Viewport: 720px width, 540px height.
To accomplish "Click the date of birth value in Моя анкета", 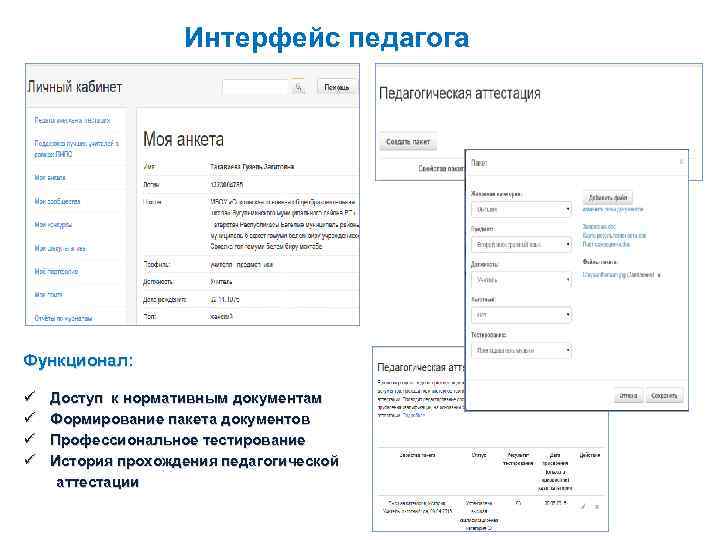I will coord(225,300).
